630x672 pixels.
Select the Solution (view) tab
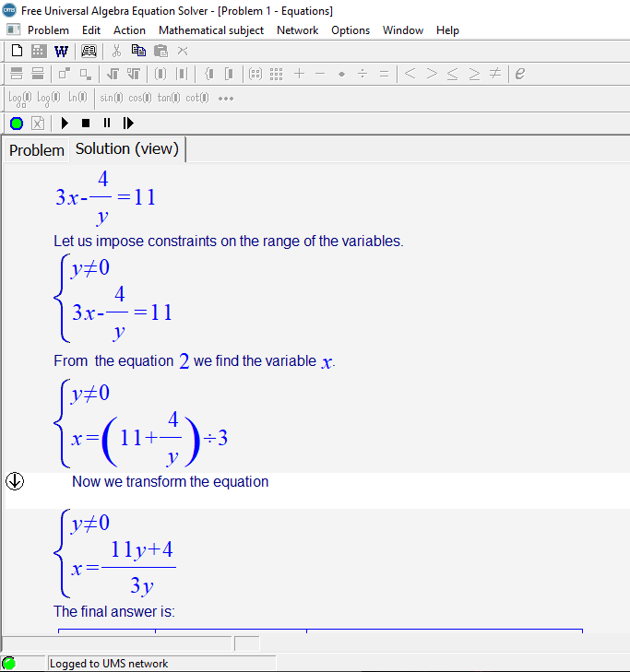click(x=127, y=148)
